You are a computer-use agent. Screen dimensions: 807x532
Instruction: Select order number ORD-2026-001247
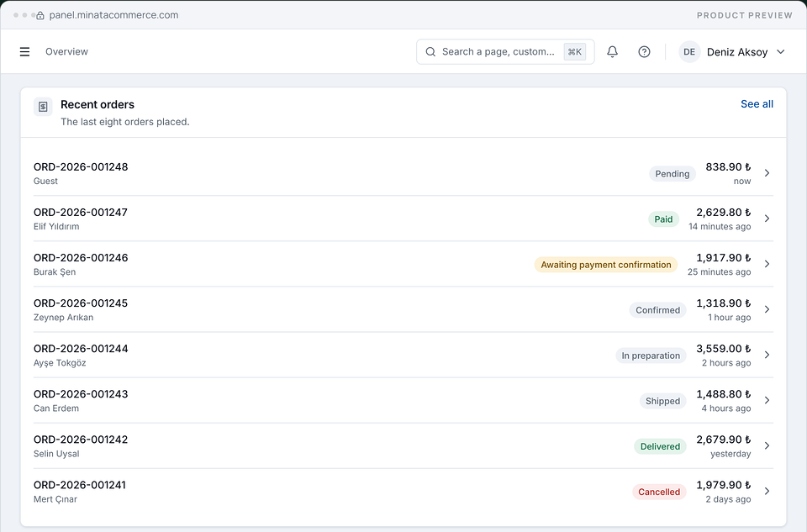[x=81, y=212]
